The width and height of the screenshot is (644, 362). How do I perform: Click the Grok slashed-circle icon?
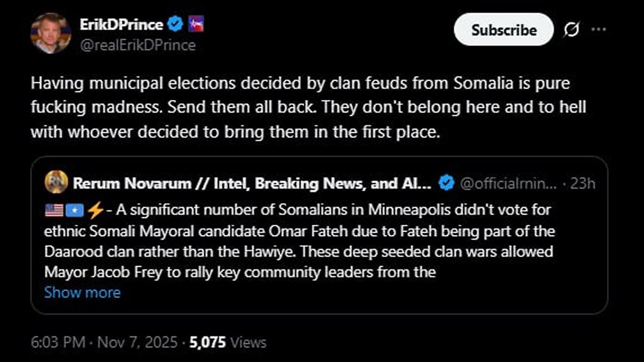pos(572,30)
